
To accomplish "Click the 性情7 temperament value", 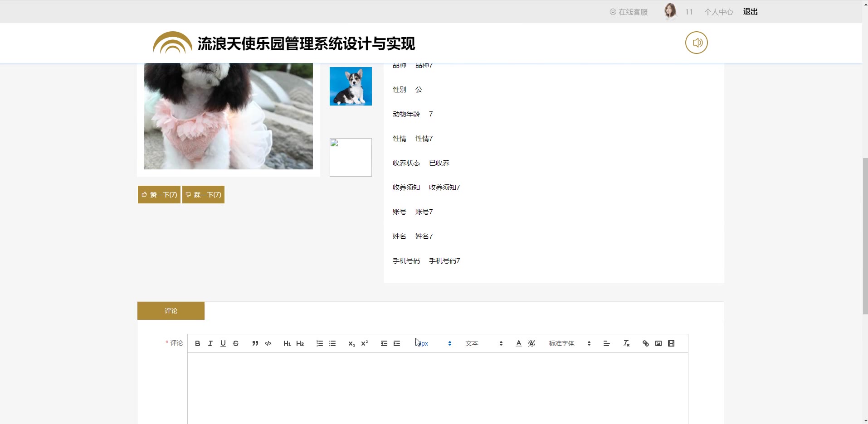I will click(424, 139).
